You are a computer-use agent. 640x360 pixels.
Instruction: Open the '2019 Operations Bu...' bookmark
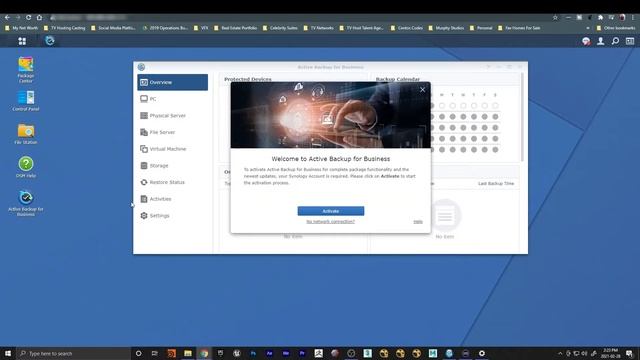click(165, 28)
